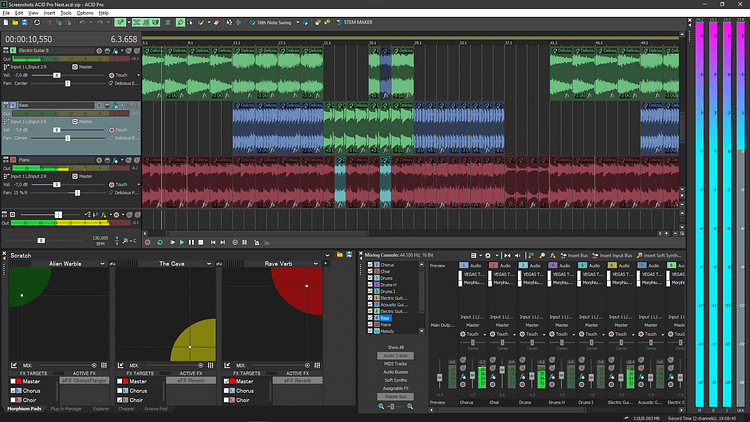Switch to the Groove Pool tab
Viewport: 750px width, 422px height.
156,409
